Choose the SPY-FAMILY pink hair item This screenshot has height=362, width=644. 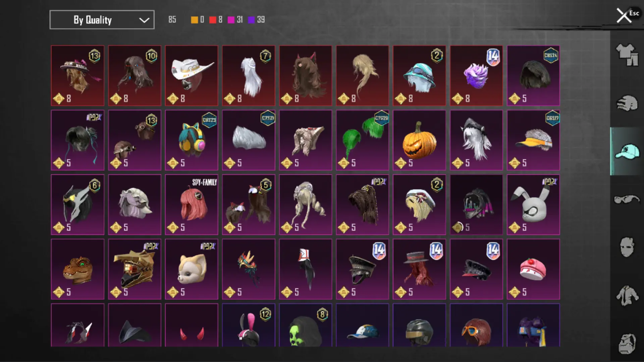click(192, 204)
